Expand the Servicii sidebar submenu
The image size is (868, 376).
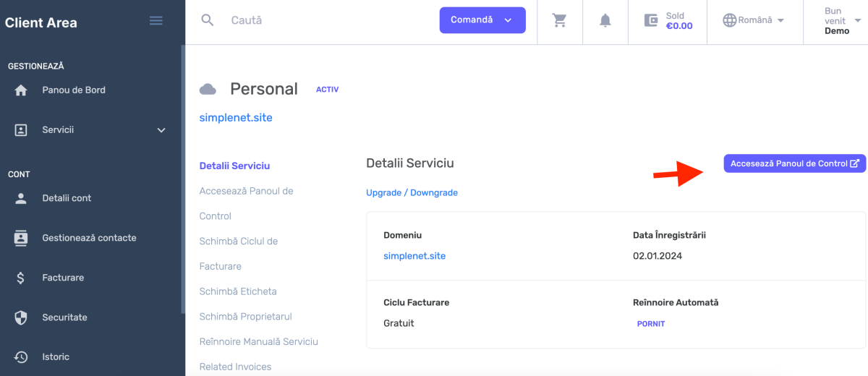[161, 130]
